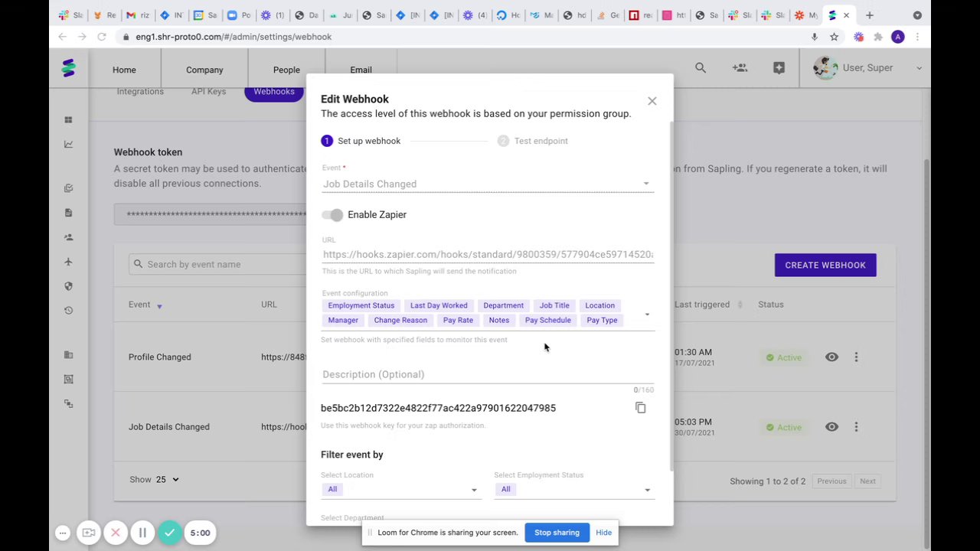
Task: Toggle visibility eye for Job Details Changed webhook
Action: (831, 427)
